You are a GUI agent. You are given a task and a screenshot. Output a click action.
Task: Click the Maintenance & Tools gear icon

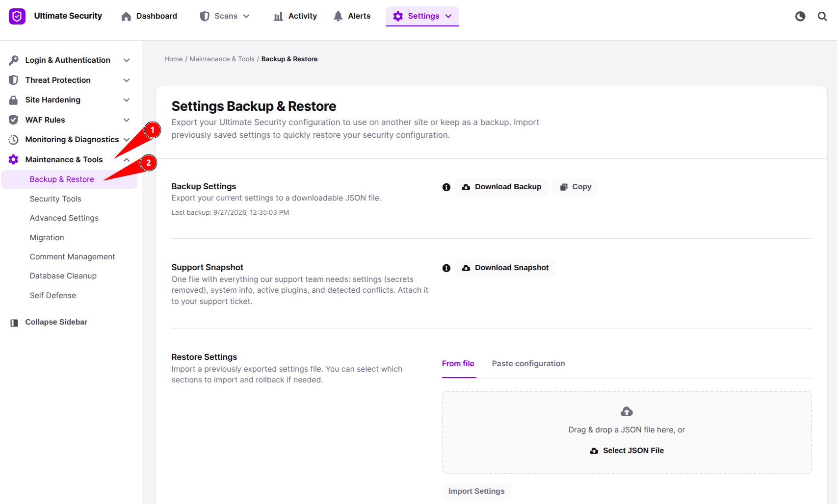[14, 159]
